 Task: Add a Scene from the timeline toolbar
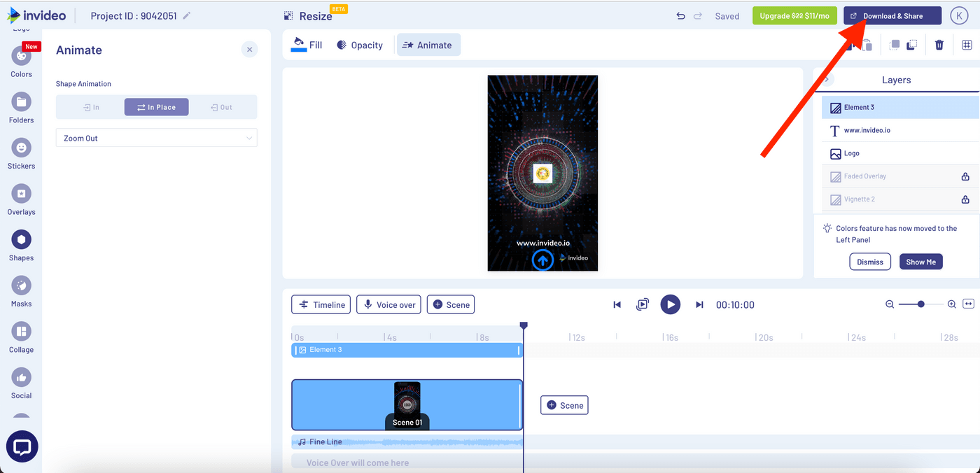451,304
